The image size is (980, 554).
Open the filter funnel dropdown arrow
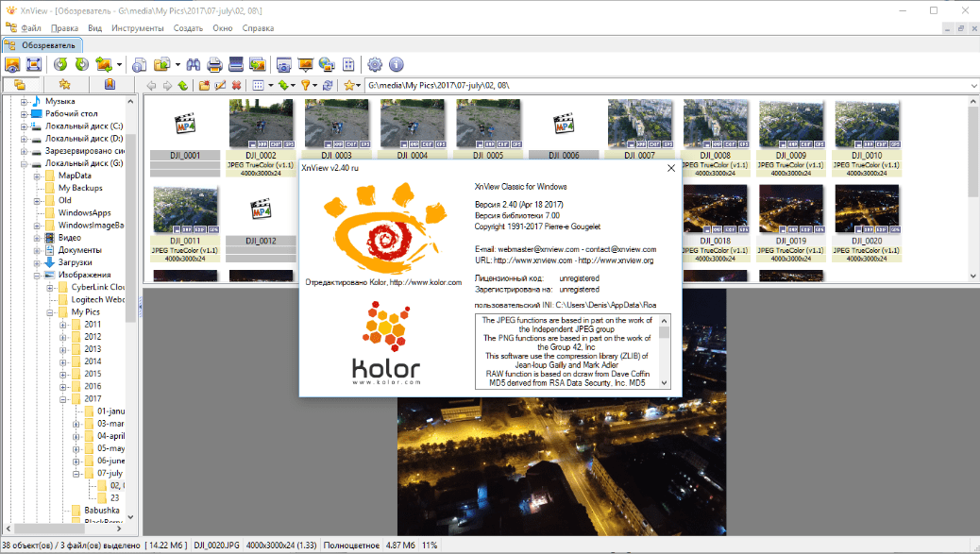(x=315, y=86)
